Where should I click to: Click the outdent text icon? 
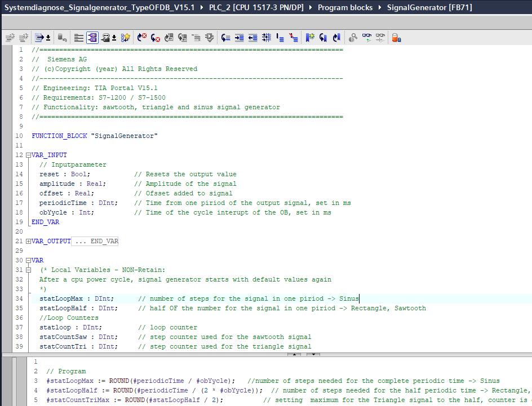pyautogui.click(x=253, y=38)
